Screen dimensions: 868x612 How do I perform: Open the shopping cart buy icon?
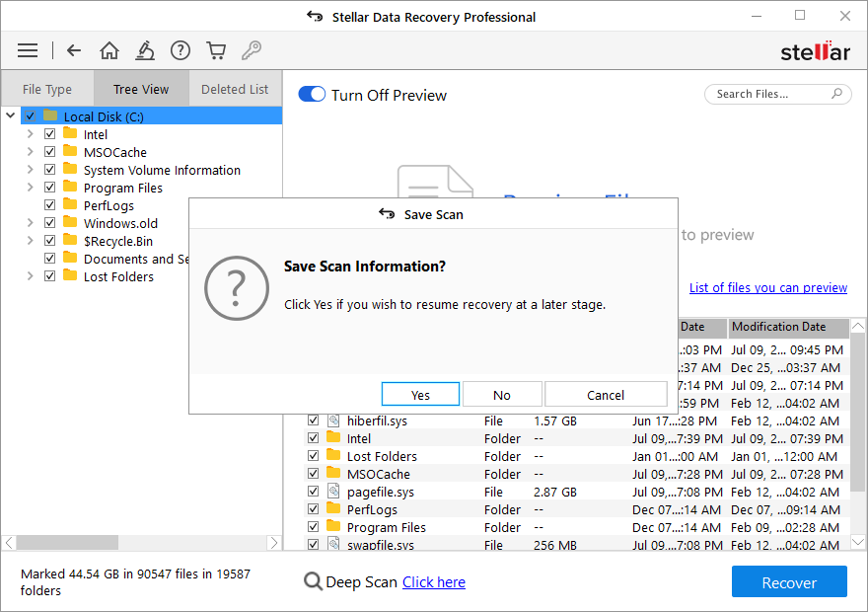tap(216, 50)
